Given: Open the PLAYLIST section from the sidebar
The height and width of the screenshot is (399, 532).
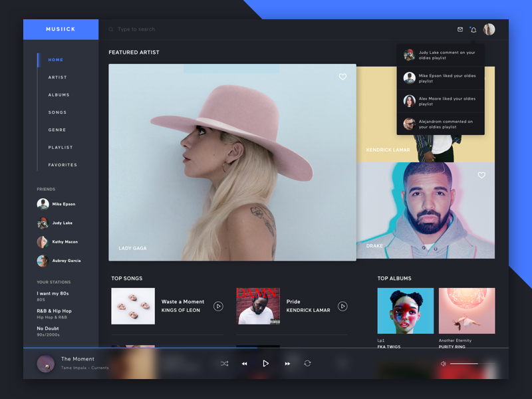Looking at the screenshot, I should [x=61, y=147].
